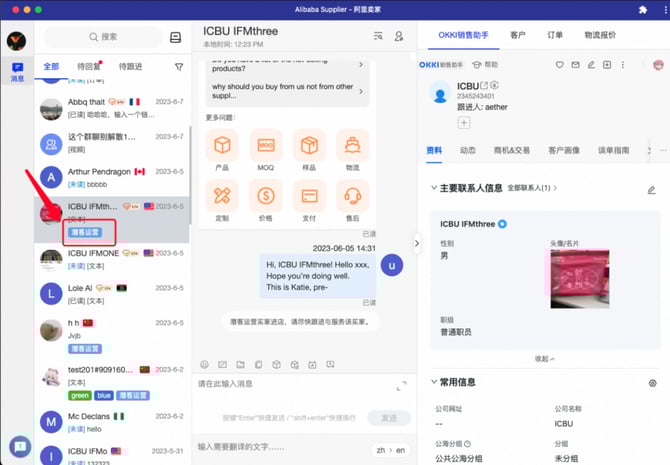This screenshot has width=670, height=465.
Task: Collapse the right panel with arrow handle
Action: click(x=417, y=243)
